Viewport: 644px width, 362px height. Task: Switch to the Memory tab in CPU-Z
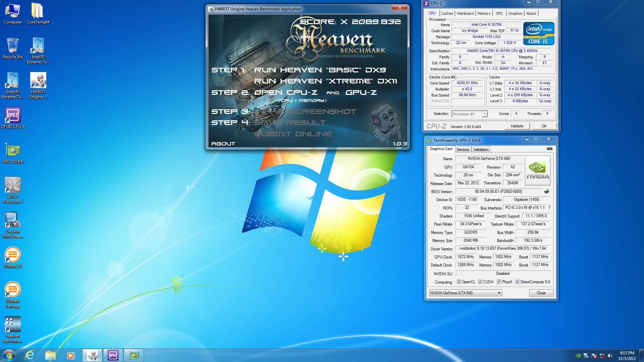[484, 13]
